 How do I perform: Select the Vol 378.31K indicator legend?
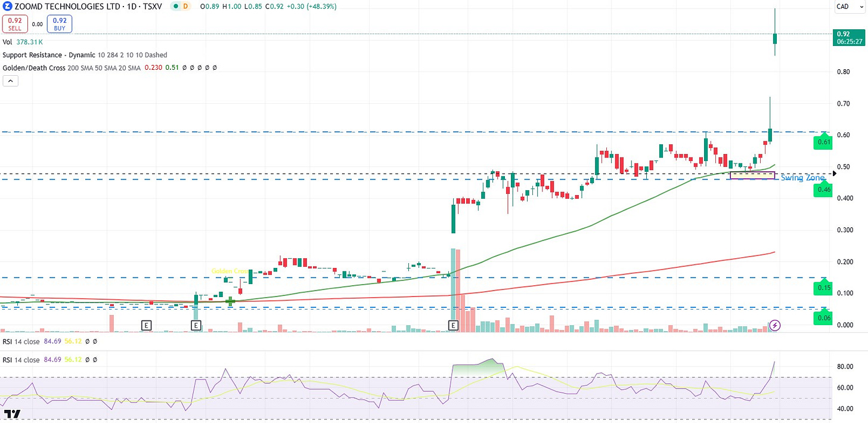pos(24,42)
